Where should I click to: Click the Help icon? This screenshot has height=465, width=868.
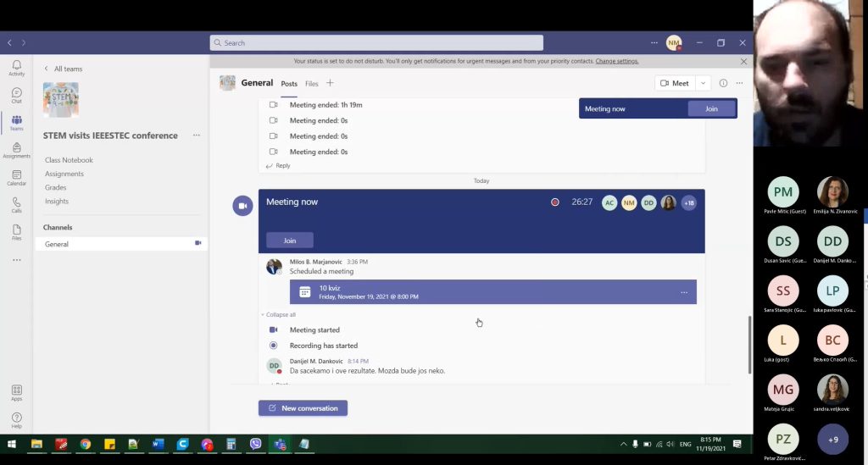16,419
